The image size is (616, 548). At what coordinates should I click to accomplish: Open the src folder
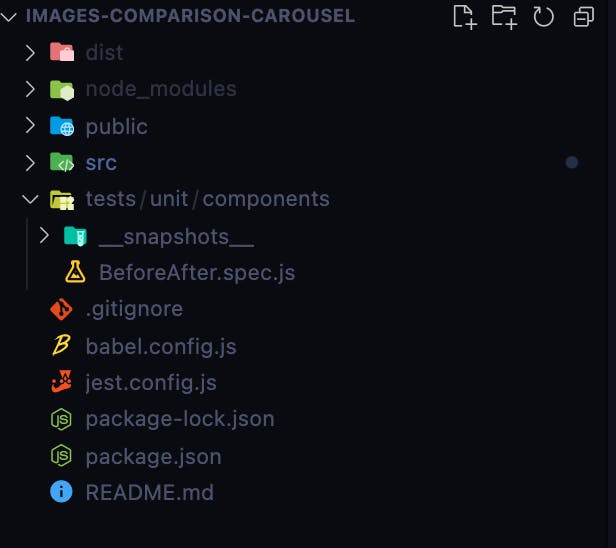tap(101, 163)
